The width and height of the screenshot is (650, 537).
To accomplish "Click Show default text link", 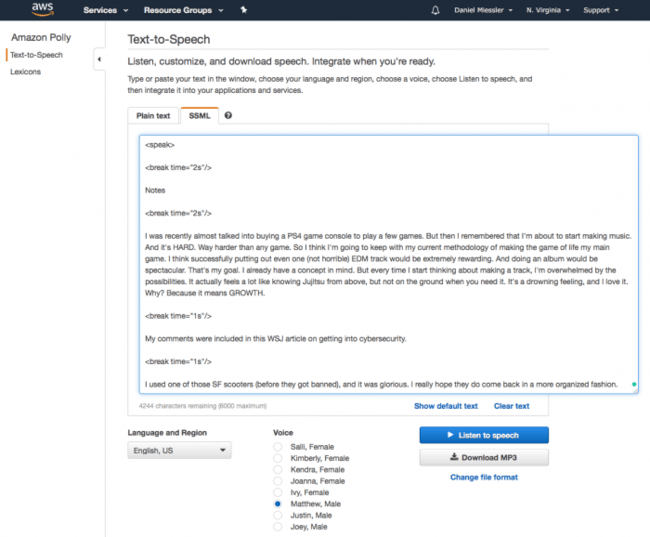I will point(446,406).
